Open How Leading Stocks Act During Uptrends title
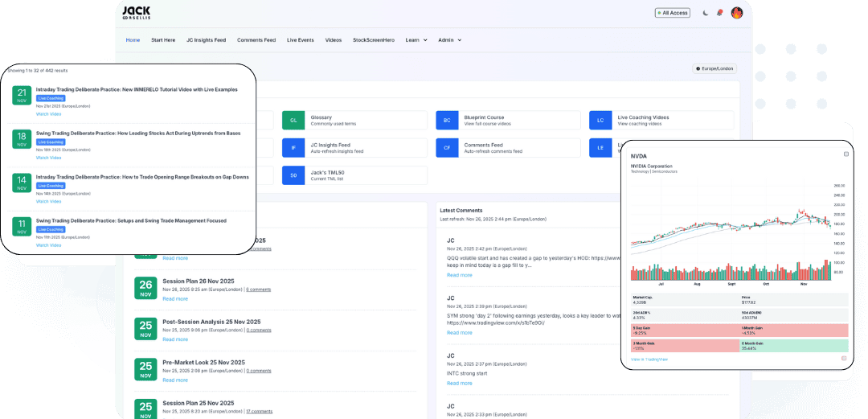The image size is (868, 419). (x=138, y=133)
